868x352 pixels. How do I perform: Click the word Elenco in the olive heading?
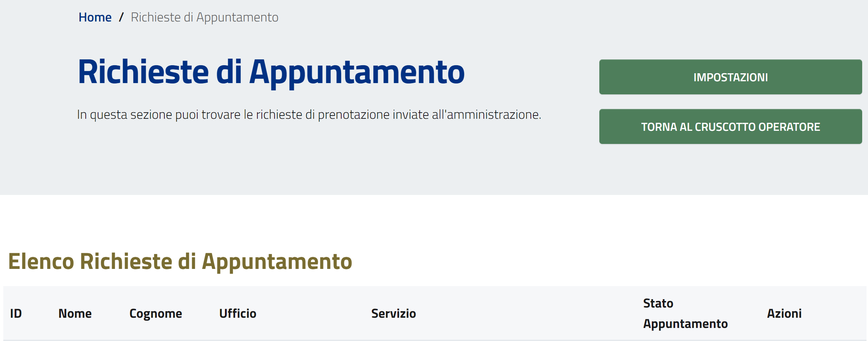[x=41, y=262]
